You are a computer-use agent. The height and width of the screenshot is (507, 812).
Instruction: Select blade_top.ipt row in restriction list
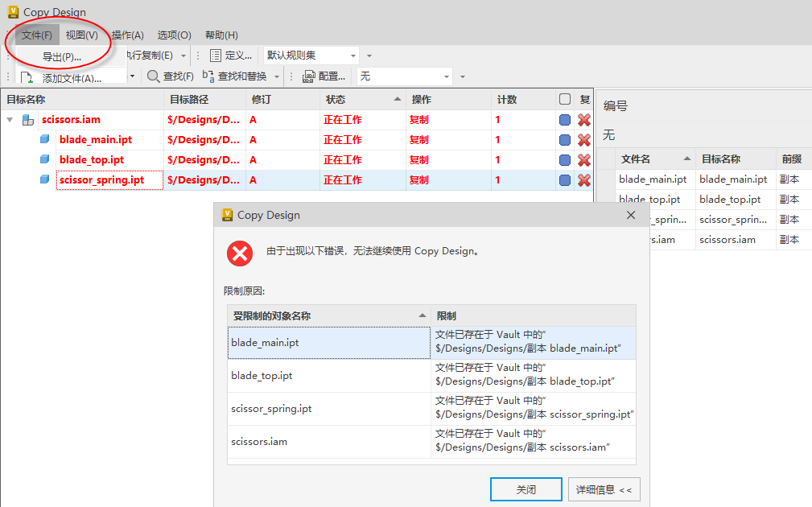[x=432, y=376]
